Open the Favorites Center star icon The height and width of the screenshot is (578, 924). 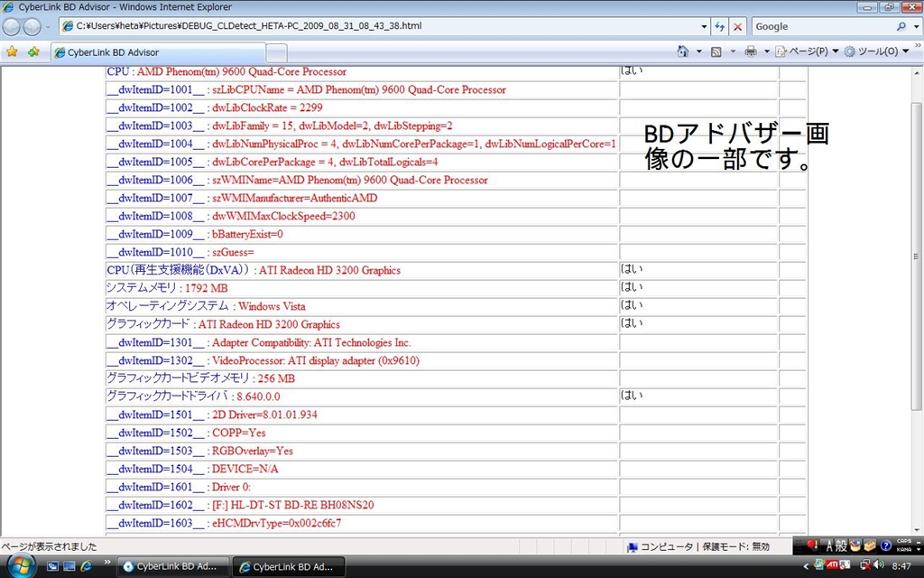tap(12, 51)
